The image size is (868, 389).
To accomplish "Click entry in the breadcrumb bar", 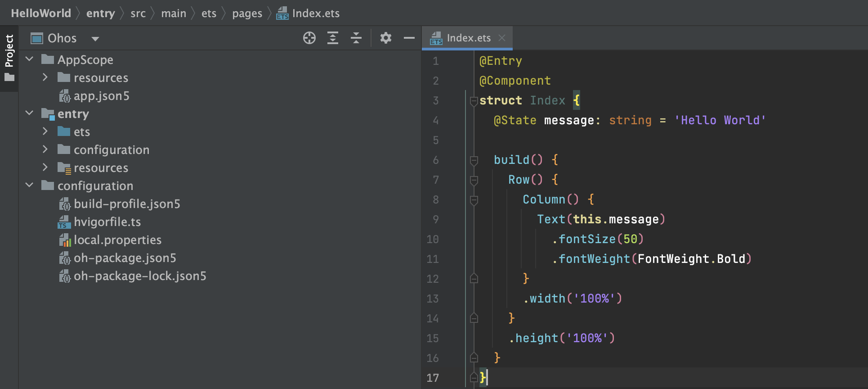I will 101,13.
